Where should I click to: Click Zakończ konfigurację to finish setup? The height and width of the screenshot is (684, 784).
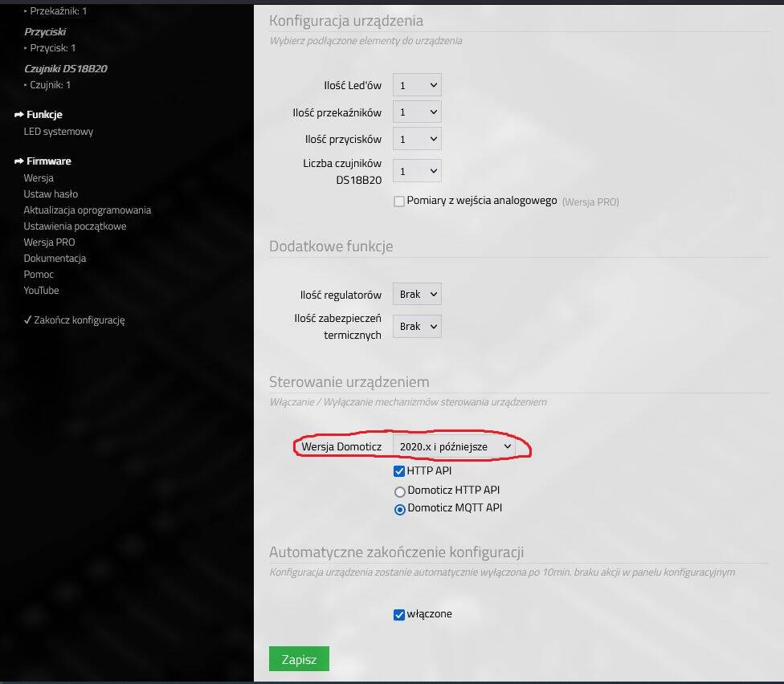tap(75, 320)
